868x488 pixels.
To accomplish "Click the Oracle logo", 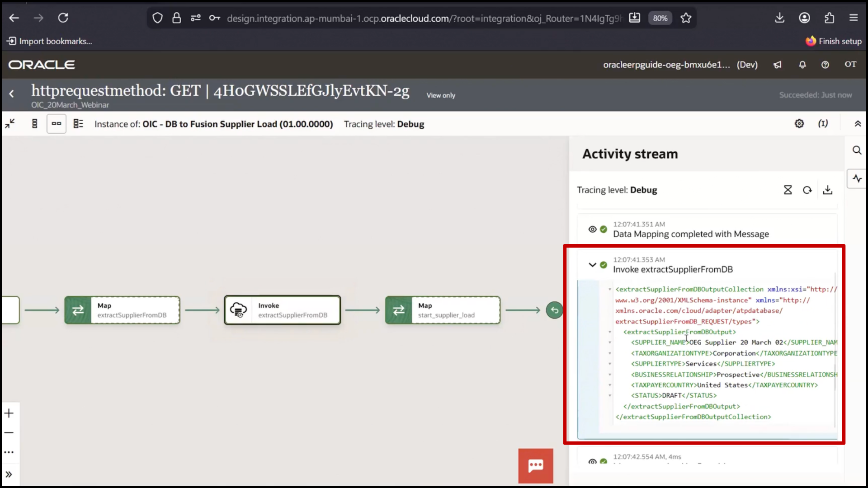I will (42, 65).
